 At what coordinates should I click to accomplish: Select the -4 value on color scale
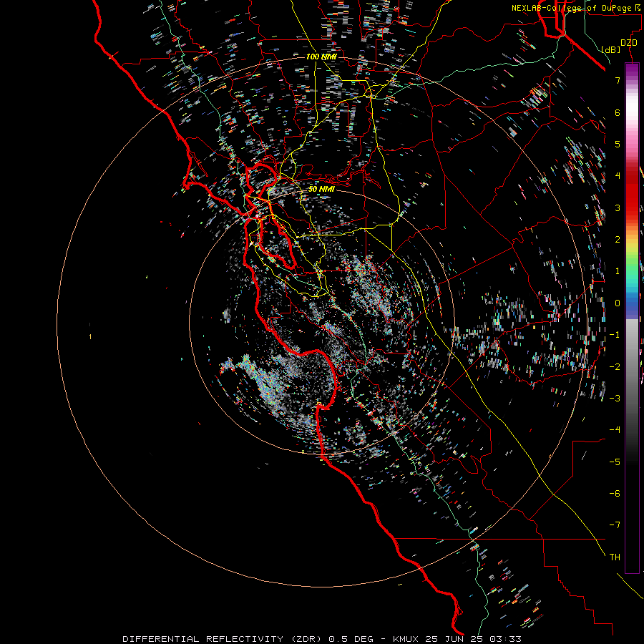click(x=615, y=430)
